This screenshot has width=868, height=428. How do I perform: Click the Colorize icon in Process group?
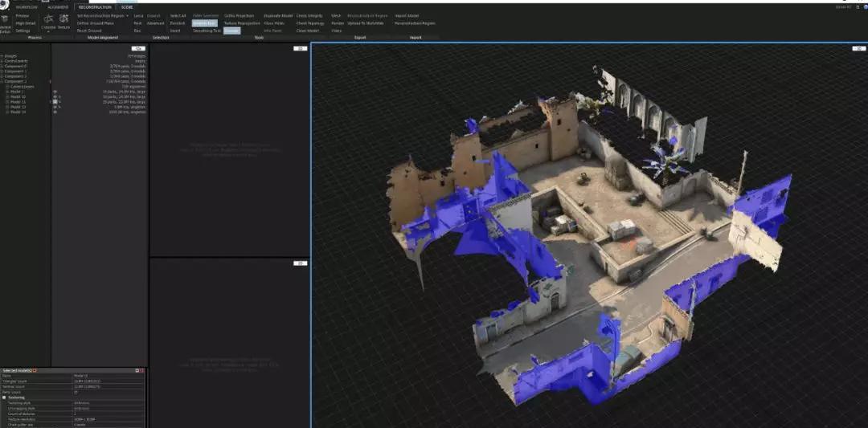pyautogui.click(x=48, y=22)
